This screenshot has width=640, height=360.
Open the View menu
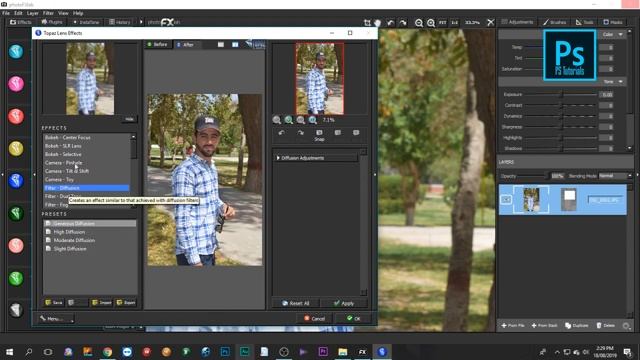(x=63, y=13)
